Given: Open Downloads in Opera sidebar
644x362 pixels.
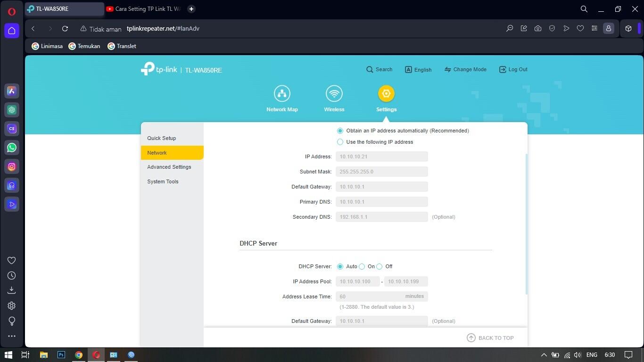Looking at the screenshot, I should tap(12, 290).
